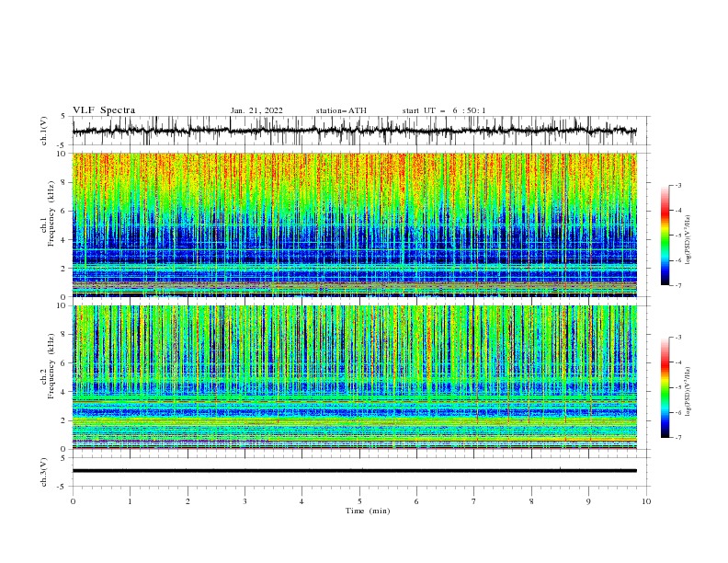Click the "-7" label on upper colorbar

pyautogui.click(x=678, y=285)
